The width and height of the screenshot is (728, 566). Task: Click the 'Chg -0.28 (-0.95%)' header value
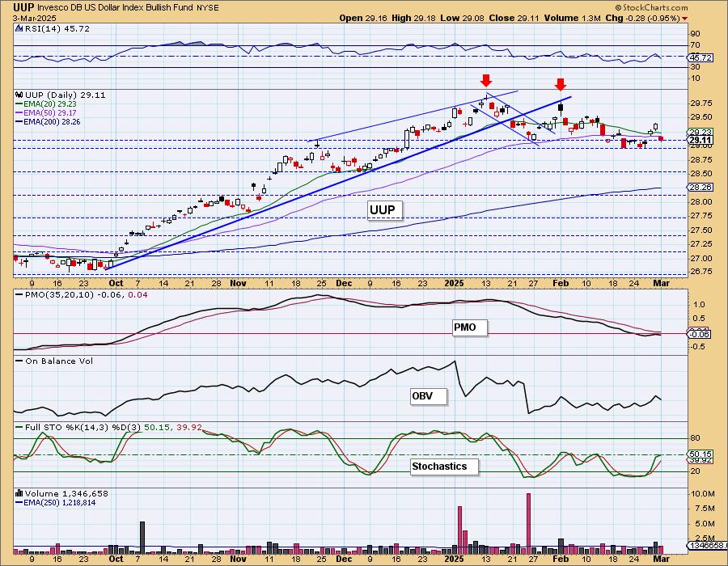(x=642, y=18)
